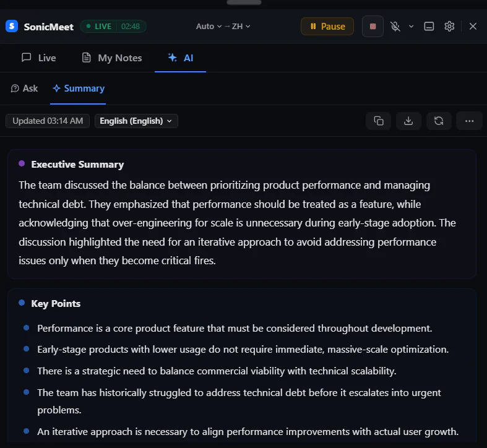Open the English (English) language dropdown

[136, 121]
